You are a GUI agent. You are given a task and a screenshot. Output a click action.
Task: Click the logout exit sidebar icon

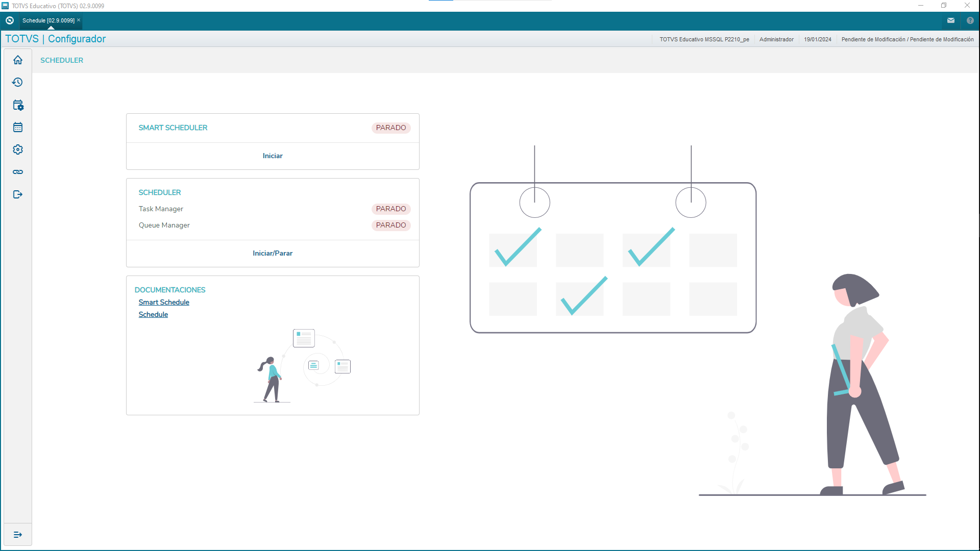click(x=18, y=194)
